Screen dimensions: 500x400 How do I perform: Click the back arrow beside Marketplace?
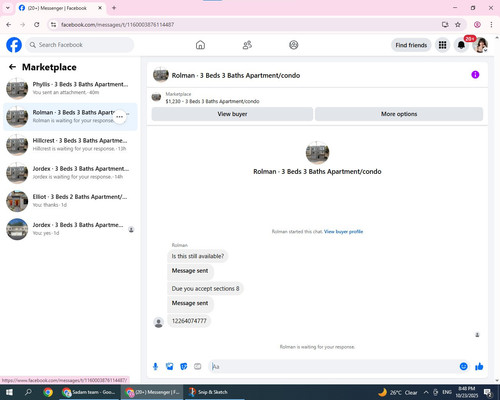click(x=12, y=67)
